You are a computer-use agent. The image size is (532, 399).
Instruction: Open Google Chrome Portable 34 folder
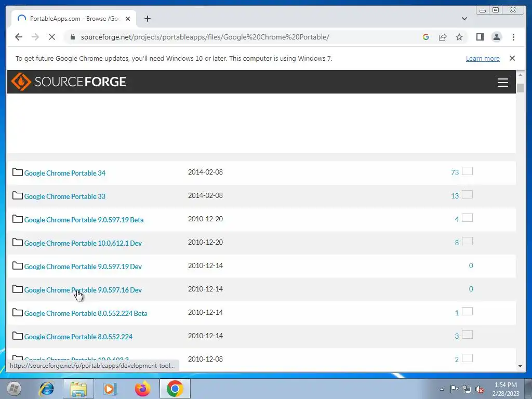65,173
